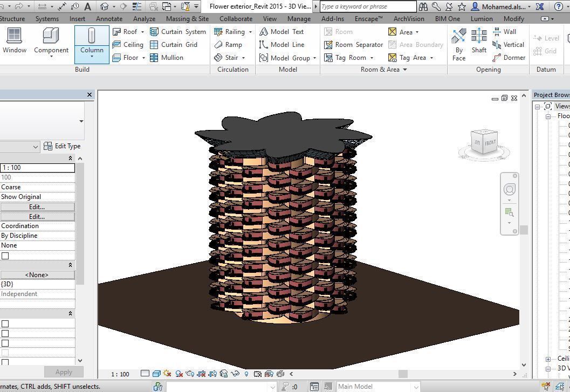Viewport: 570px width, 392px height.
Task: Click the ViewCube FRONT face
Action: [490, 143]
